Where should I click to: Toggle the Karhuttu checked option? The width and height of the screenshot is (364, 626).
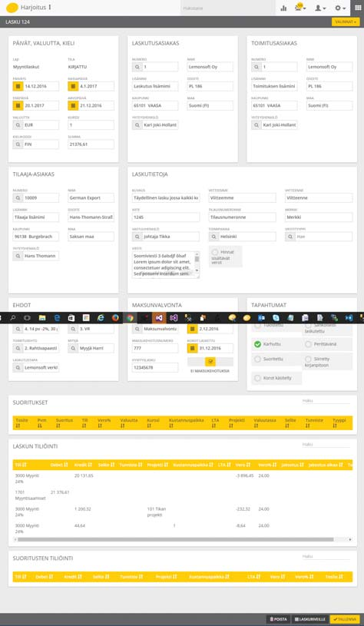click(x=257, y=344)
